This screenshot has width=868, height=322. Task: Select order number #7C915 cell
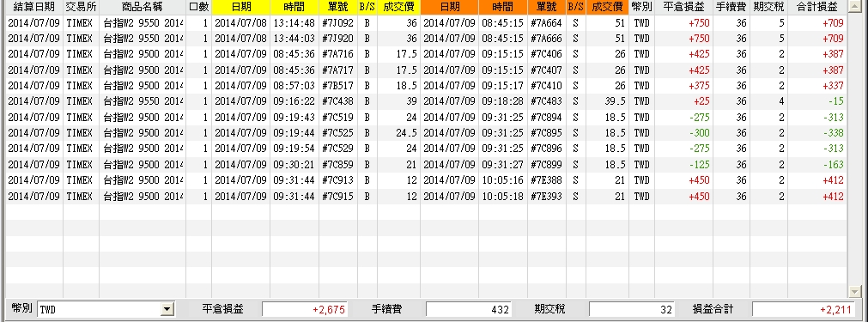pos(338,196)
